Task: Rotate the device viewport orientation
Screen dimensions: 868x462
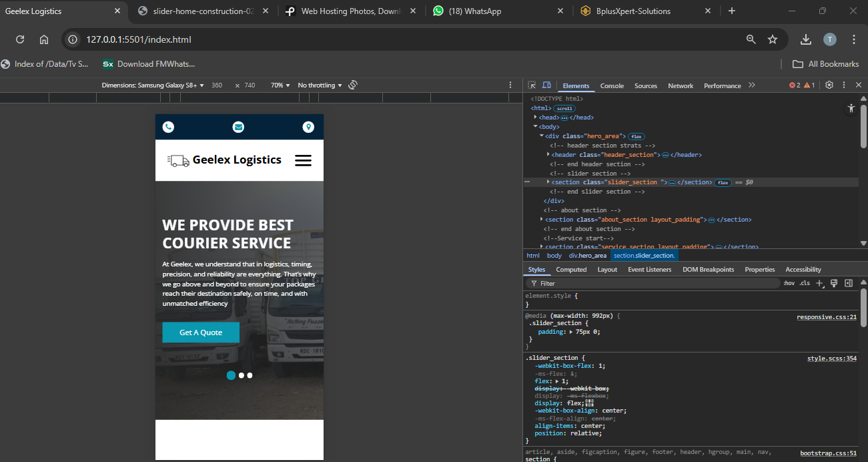Action: pyautogui.click(x=353, y=85)
